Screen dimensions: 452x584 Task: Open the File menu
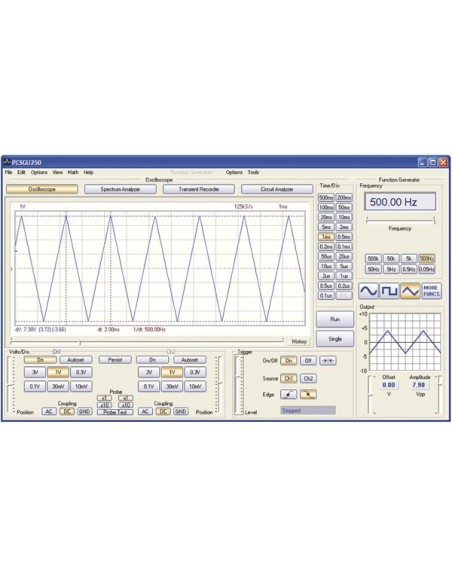pos(9,172)
